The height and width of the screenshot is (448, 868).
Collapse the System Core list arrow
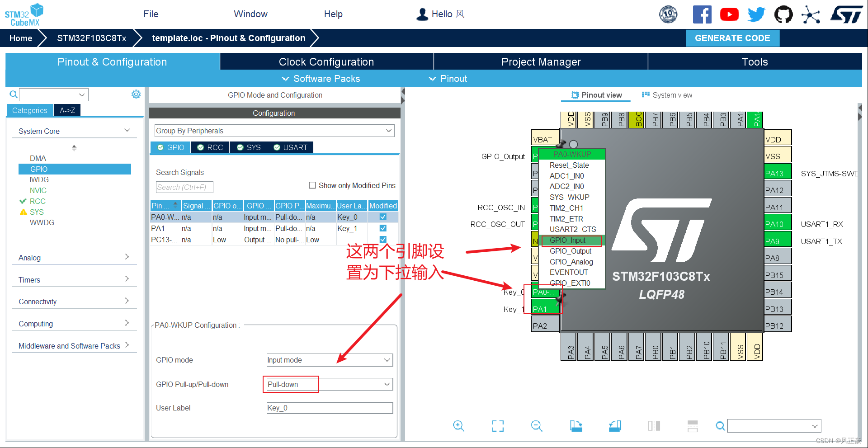click(74, 147)
